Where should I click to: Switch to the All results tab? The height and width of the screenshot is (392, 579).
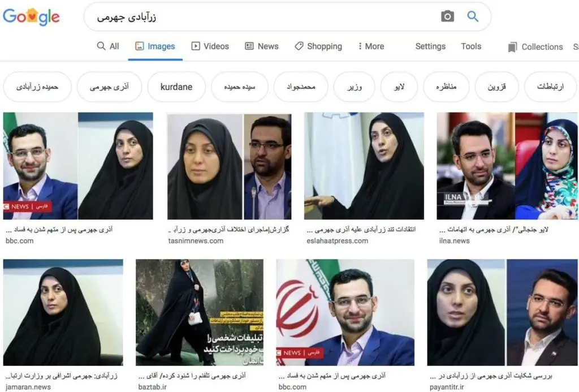[x=108, y=46]
